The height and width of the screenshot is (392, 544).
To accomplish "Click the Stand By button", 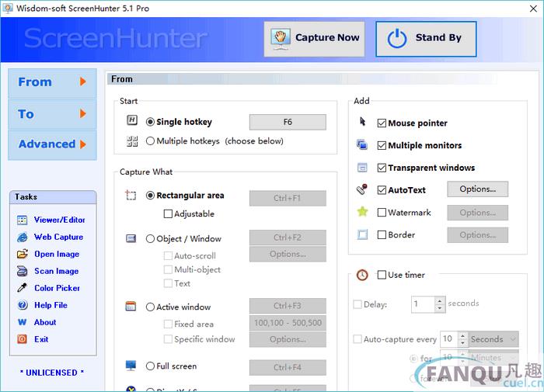I will tap(426, 38).
